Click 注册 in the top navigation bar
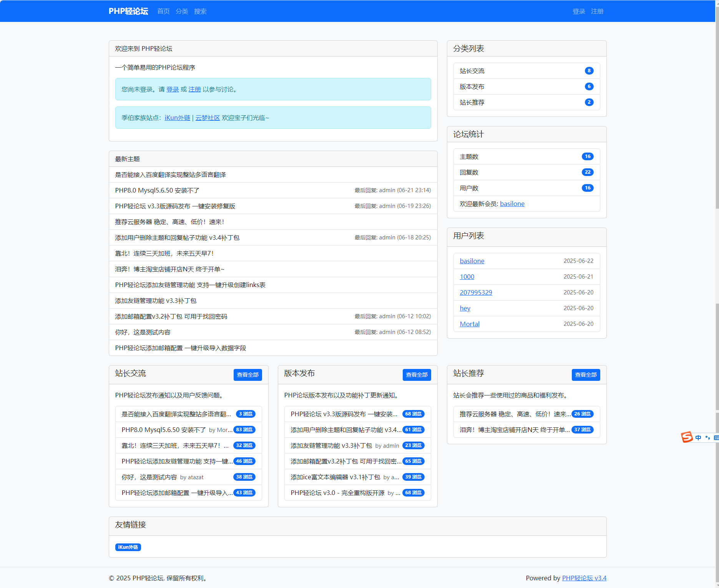 point(597,11)
